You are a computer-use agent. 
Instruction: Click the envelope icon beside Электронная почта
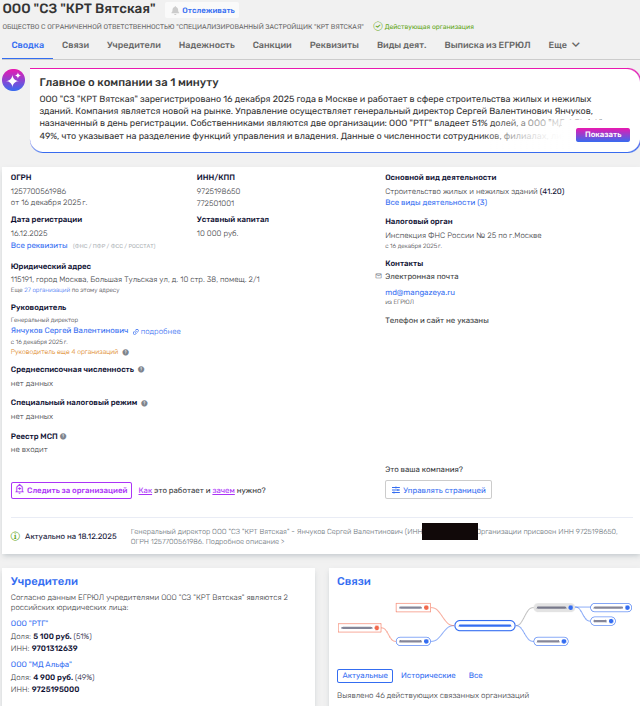pos(378,275)
